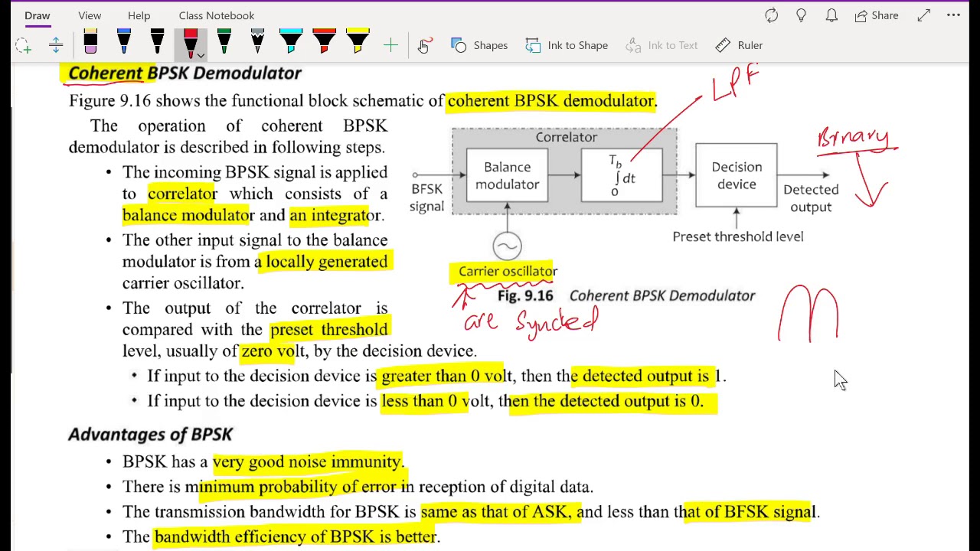Switch to the Draw tab

pyautogui.click(x=37, y=15)
